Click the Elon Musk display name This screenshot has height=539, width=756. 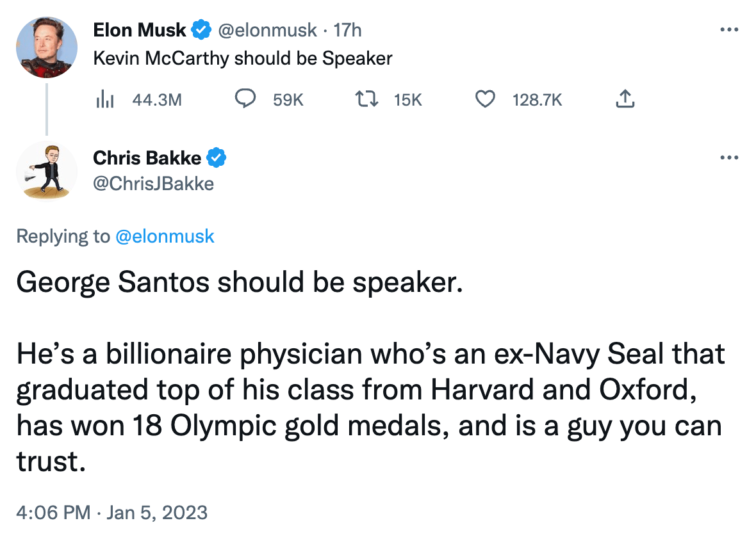click(140, 30)
